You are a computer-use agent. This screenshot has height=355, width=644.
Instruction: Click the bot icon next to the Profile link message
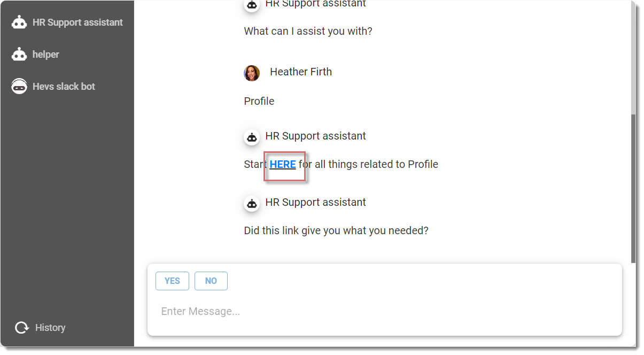[x=252, y=137]
